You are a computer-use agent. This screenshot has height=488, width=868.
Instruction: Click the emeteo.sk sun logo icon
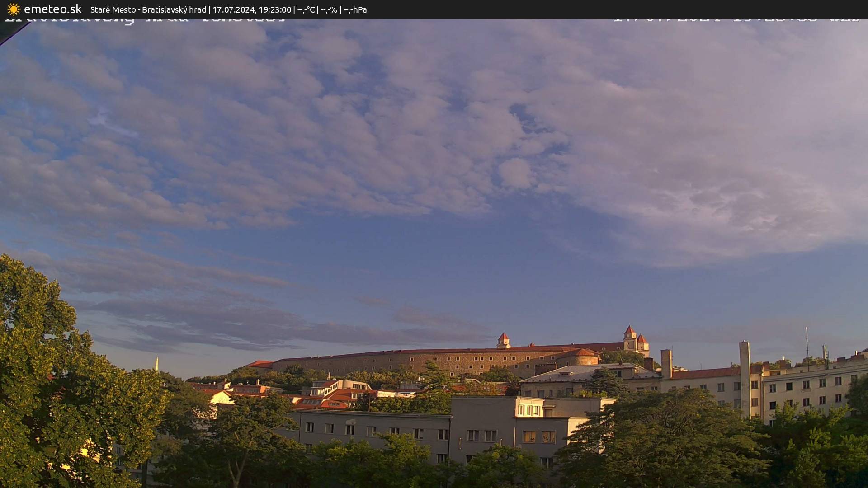(x=14, y=9)
